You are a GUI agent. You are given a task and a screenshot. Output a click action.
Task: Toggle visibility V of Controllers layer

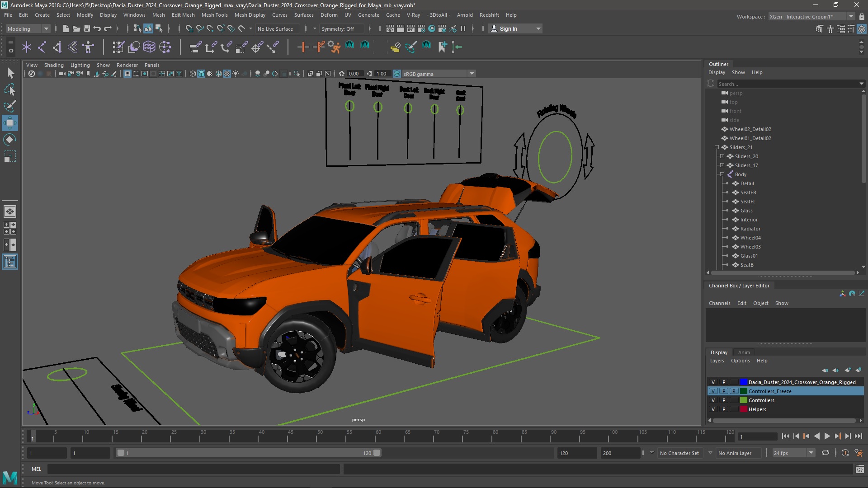click(x=713, y=400)
